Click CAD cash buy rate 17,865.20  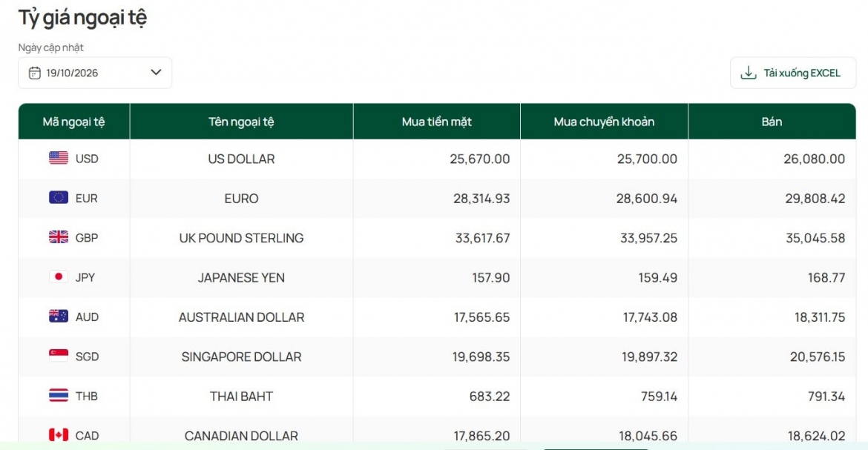pyautogui.click(x=481, y=436)
